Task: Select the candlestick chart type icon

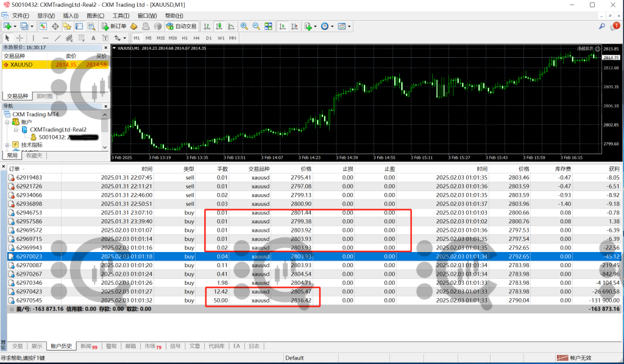Action: (218, 26)
